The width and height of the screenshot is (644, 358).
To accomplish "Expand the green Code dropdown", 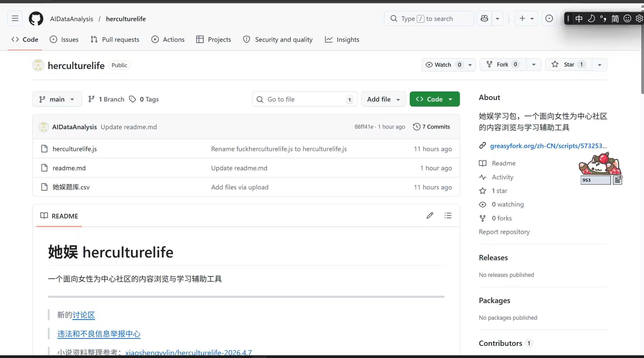I will coord(434,99).
